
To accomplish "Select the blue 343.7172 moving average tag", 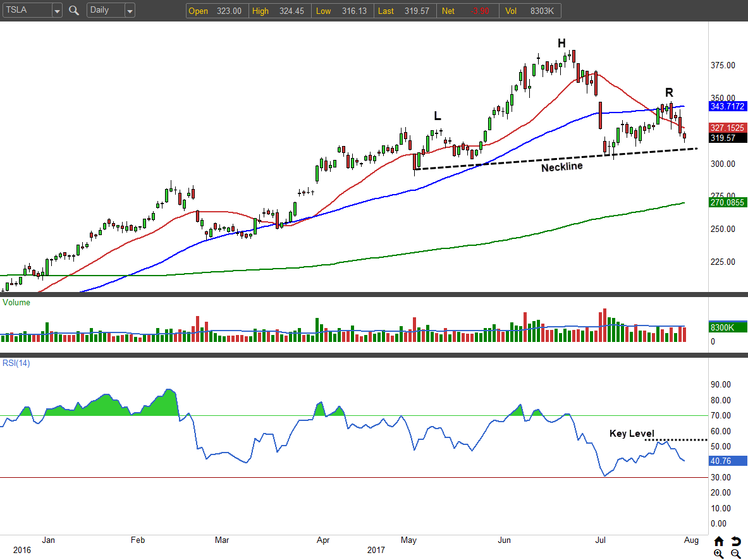I will 728,106.
